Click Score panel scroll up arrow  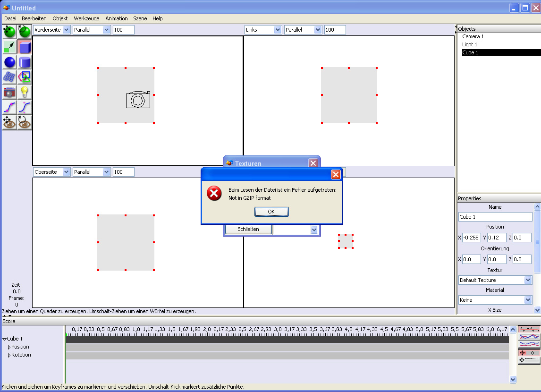[x=513, y=329]
